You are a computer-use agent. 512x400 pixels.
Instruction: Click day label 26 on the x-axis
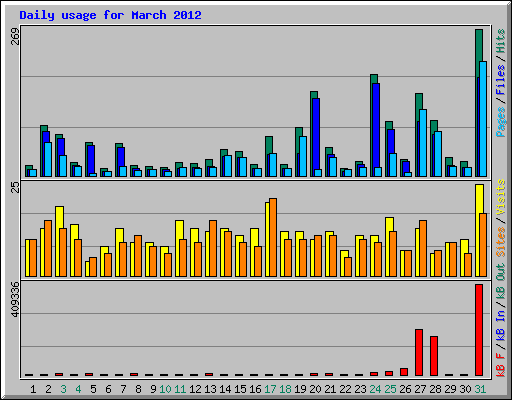pyautogui.click(x=405, y=389)
